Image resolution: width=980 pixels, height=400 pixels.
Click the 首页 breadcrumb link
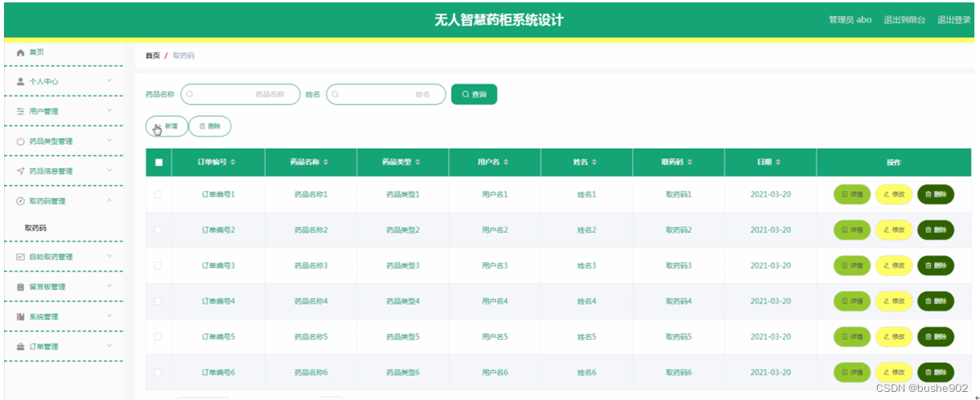click(152, 56)
